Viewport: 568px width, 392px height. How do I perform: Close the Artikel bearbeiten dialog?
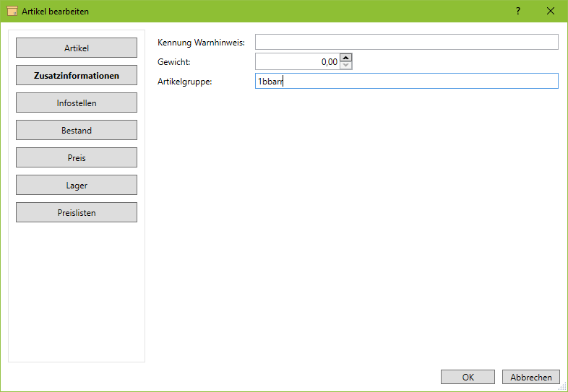click(x=551, y=11)
